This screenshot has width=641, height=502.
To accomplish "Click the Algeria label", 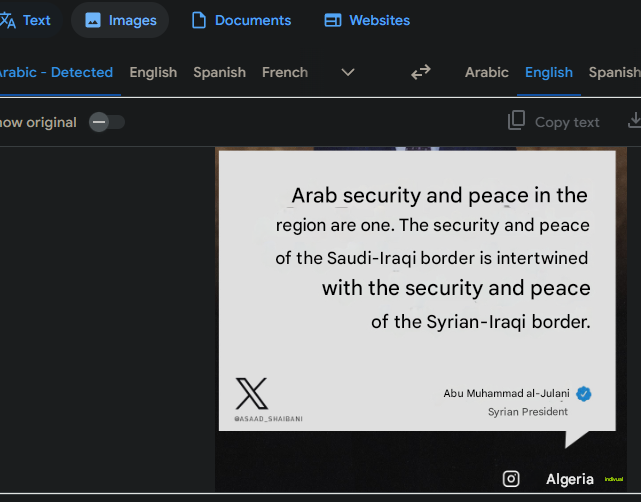I will click(x=569, y=479).
